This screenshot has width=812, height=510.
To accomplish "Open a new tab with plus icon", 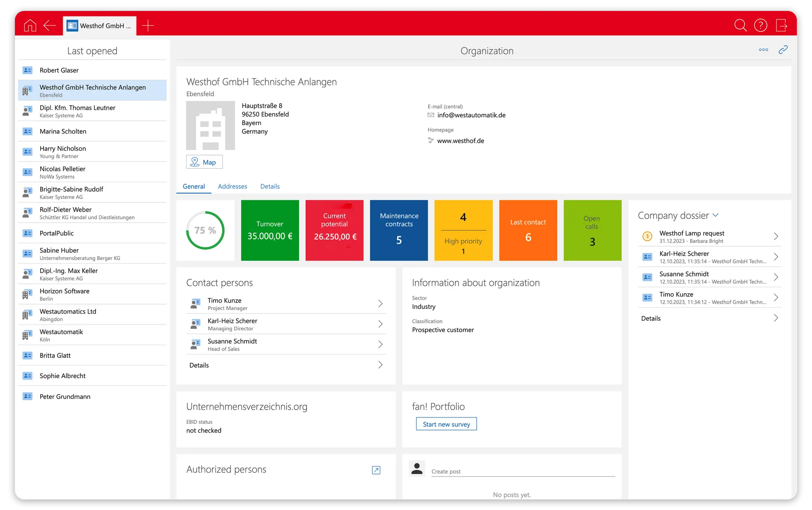I will (148, 26).
